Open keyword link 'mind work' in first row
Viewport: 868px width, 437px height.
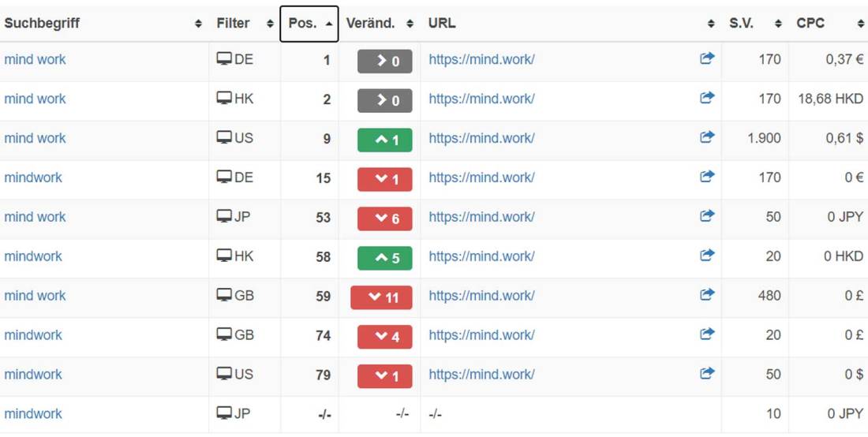[35, 59]
